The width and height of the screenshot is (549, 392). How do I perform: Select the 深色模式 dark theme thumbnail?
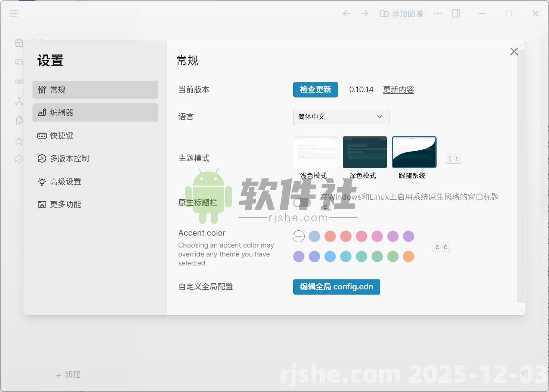(365, 152)
